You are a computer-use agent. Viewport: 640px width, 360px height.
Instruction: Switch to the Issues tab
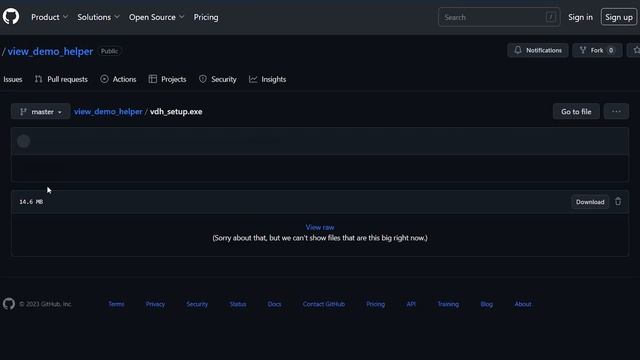coord(13,79)
